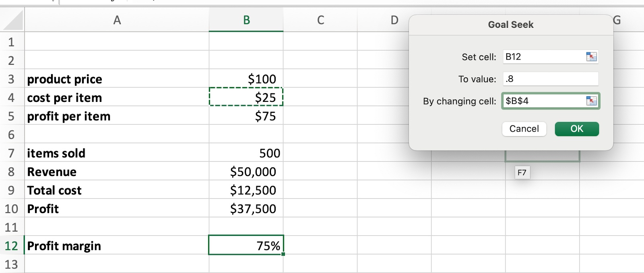This screenshot has width=644, height=273.
Task: Select the $25 cost per item cell
Action: (246, 97)
